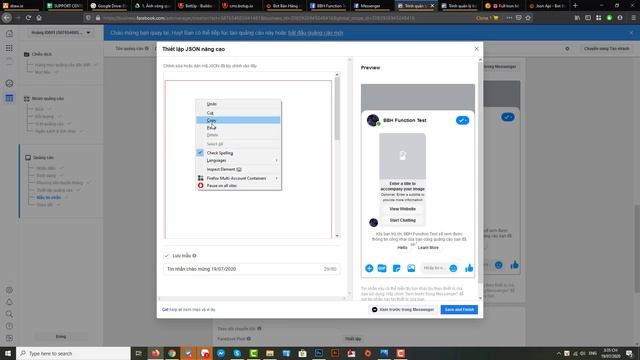The height and width of the screenshot is (360, 640).
Task: Close the blue welcome banner
Action: 631,33
